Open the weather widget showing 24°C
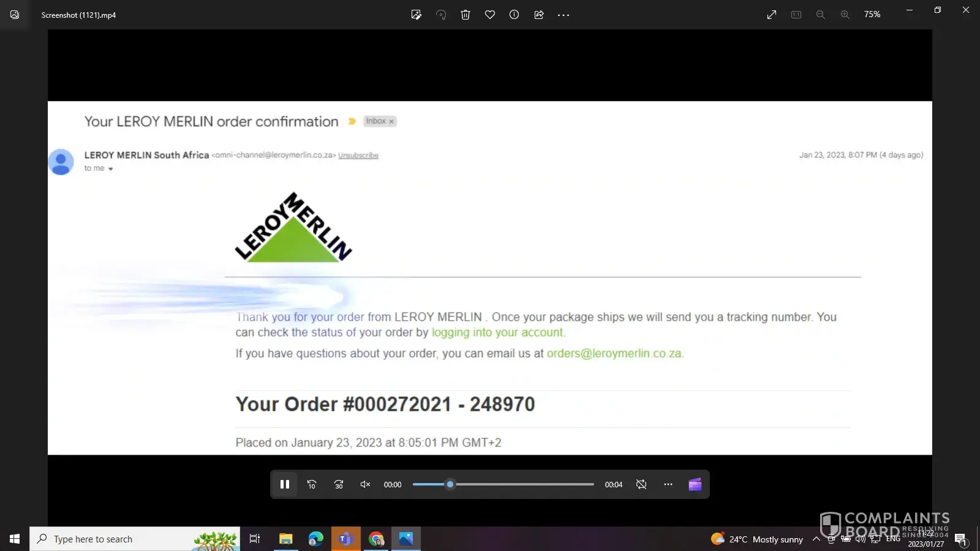The width and height of the screenshot is (980, 551). coord(757,539)
